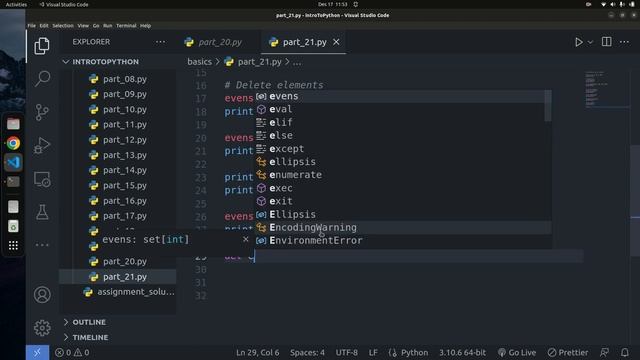
Task: Change UTF-8 file encoding
Action: (x=347, y=353)
